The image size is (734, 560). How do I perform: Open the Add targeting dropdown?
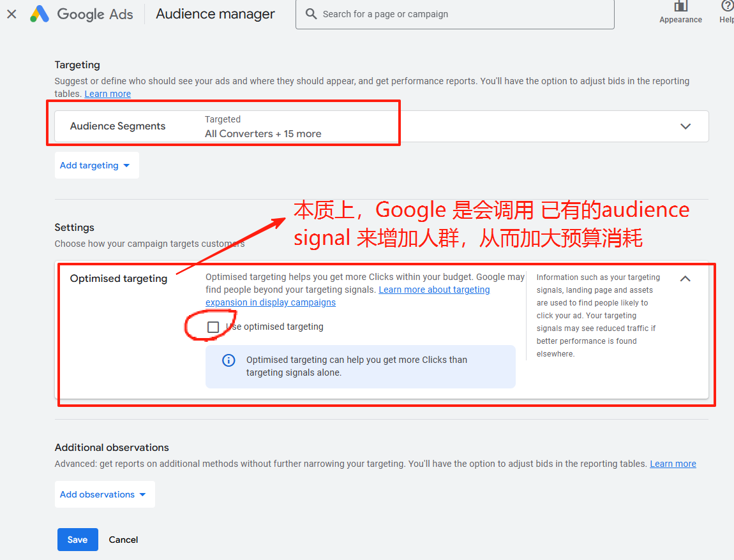pos(96,165)
